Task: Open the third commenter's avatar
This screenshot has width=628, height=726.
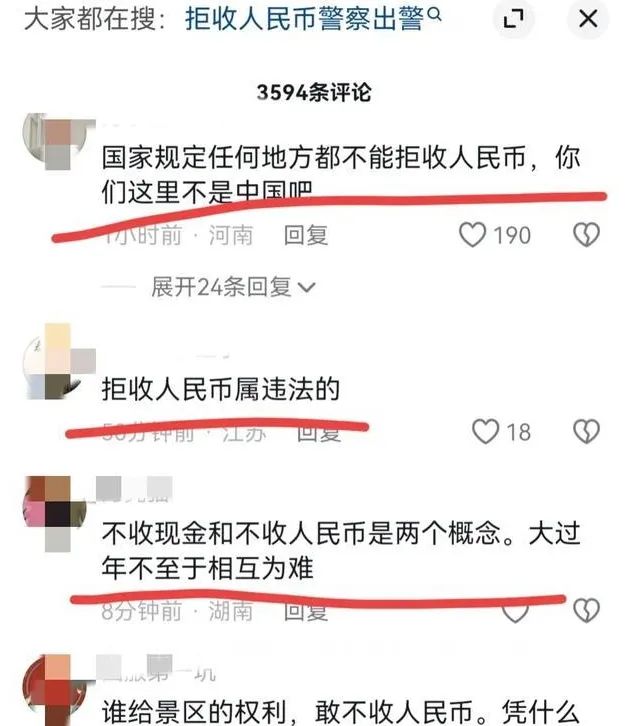Action: 55,513
